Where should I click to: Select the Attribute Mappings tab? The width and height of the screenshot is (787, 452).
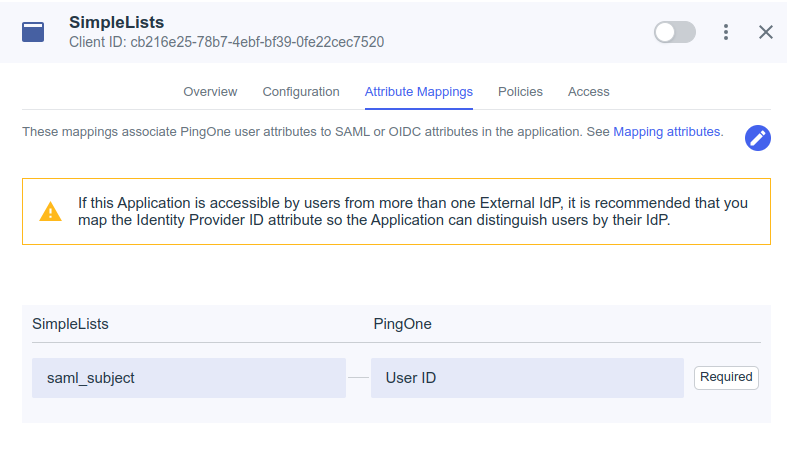pyautogui.click(x=419, y=92)
